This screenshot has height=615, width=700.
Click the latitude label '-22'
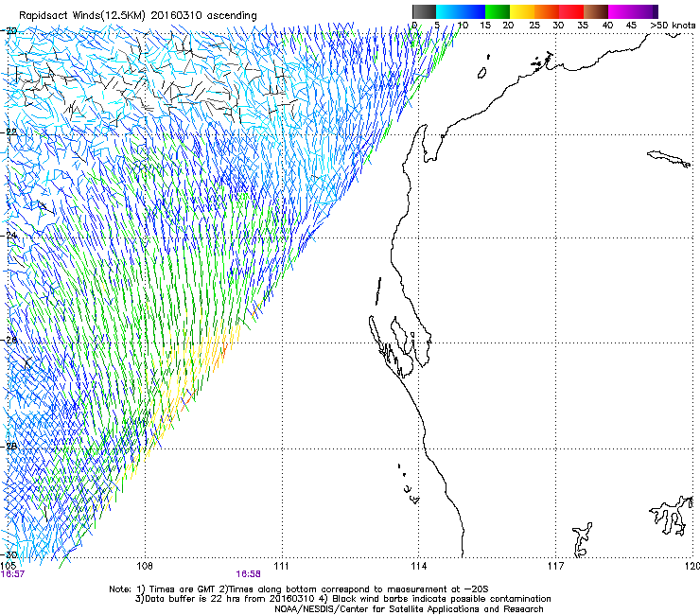coord(9,132)
